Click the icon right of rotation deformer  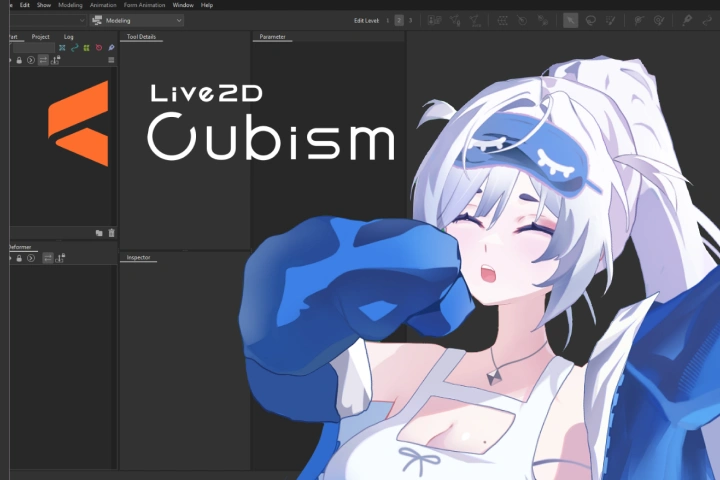pos(542,20)
